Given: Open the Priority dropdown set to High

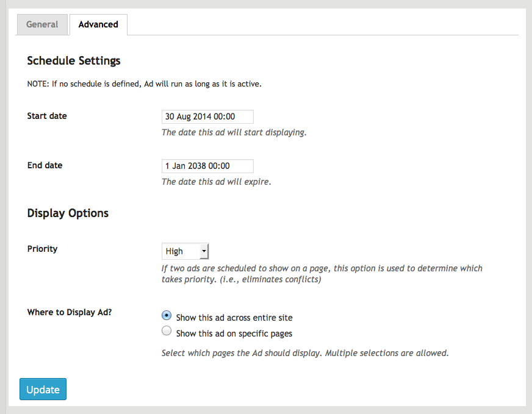Looking at the screenshot, I should 185,251.
